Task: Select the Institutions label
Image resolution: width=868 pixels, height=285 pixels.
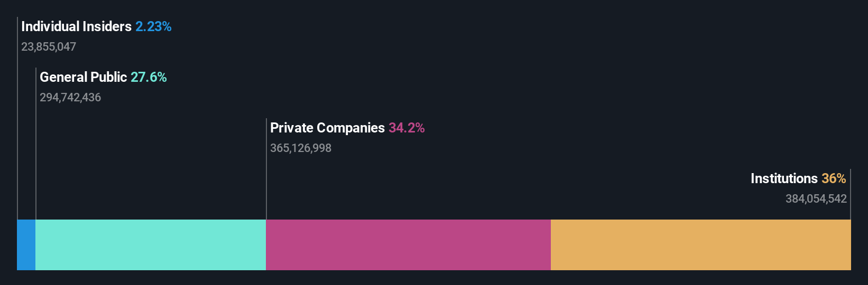Action: (784, 178)
